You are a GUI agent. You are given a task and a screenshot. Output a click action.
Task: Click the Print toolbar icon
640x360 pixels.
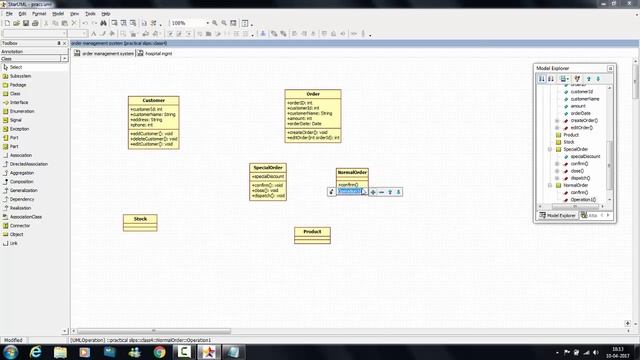35,23
